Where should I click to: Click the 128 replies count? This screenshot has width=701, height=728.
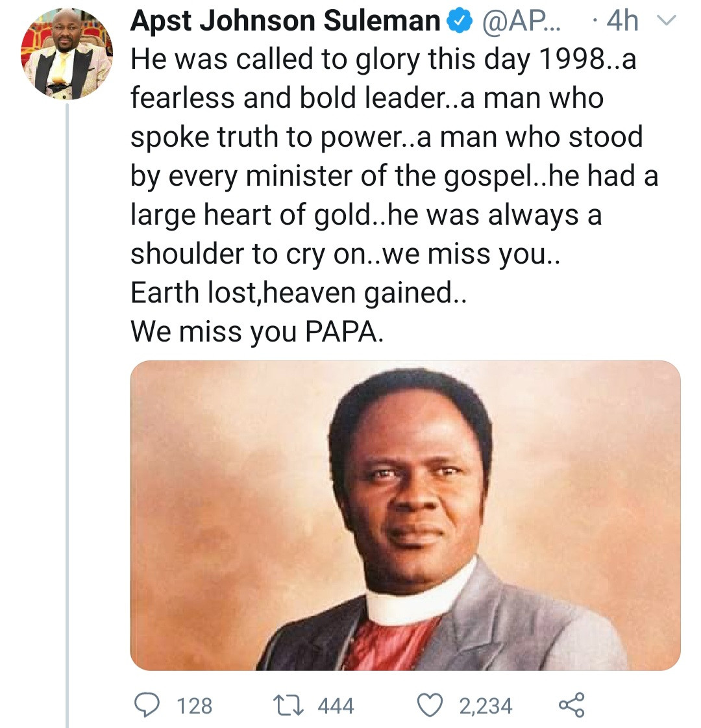194,706
